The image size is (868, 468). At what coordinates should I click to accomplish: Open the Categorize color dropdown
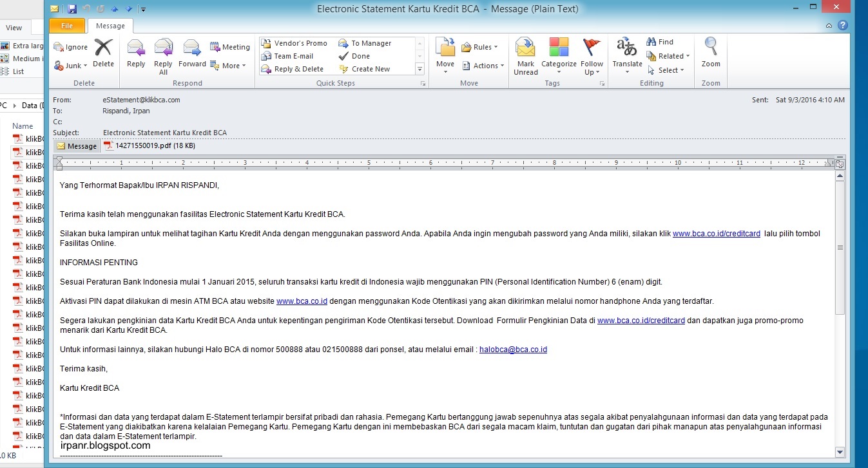click(559, 57)
